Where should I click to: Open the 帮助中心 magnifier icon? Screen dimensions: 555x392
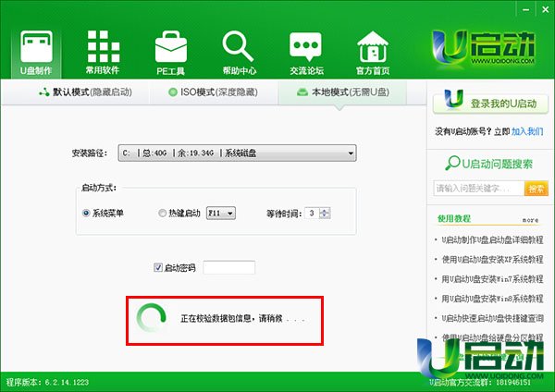pyautogui.click(x=239, y=53)
